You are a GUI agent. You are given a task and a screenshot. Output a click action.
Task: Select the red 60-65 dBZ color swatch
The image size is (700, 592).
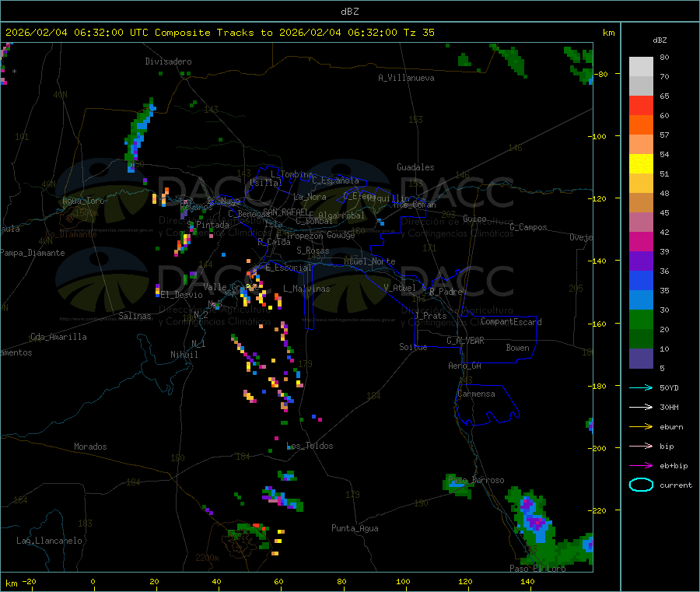[x=641, y=105]
